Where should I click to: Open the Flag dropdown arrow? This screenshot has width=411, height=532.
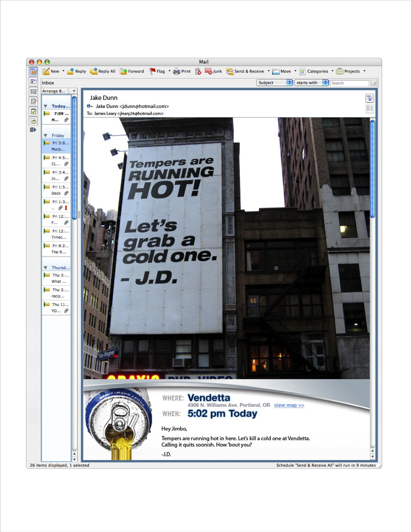(169, 71)
